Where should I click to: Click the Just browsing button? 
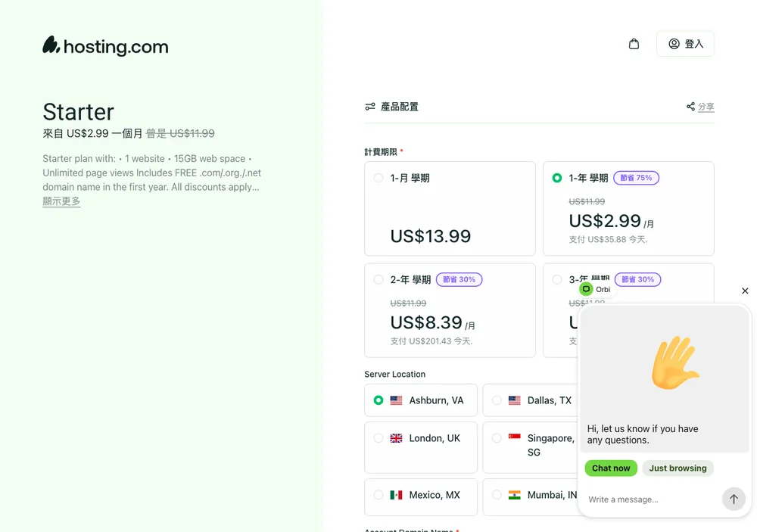[x=678, y=468]
